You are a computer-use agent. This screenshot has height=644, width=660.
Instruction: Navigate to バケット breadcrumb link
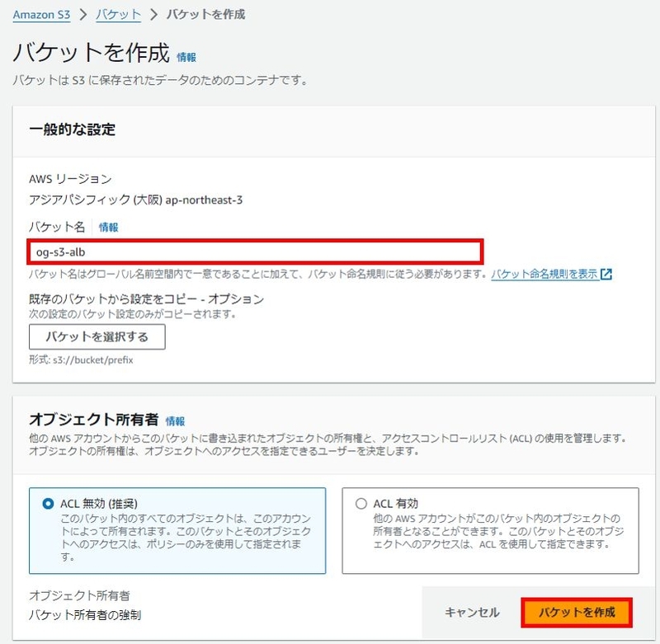click(x=118, y=15)
